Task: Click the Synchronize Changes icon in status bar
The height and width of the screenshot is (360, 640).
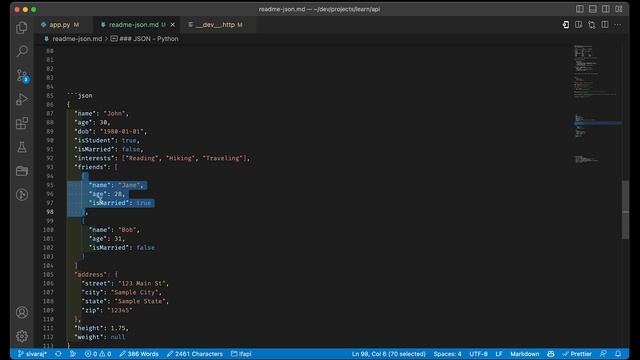Action: coord(58,354)
